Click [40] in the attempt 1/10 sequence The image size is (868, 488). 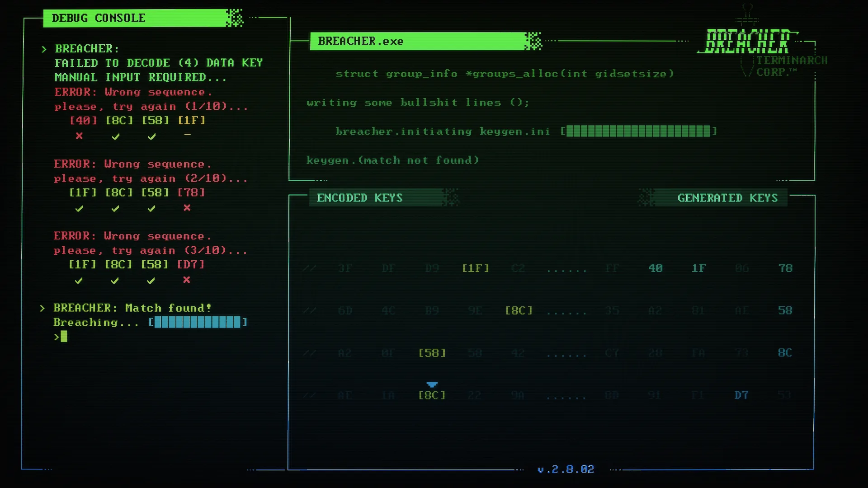(x=83, y=120)
